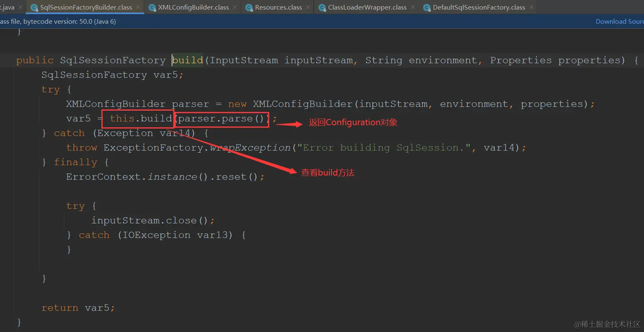Switch to the DefaultSqlSessionFactory.class tab
Image resolution: width=644 pixels, height=332 pixels.
coord(478,7)
